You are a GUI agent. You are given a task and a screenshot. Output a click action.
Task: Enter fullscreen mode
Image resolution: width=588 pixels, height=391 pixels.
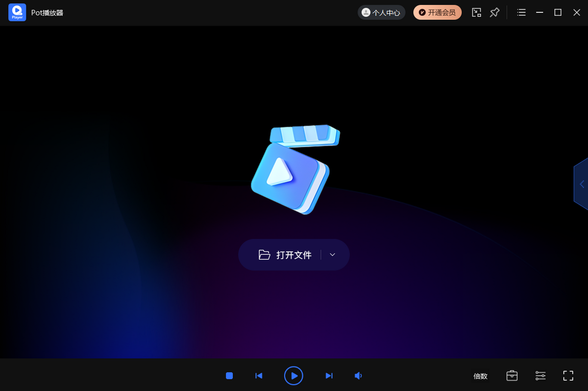[568, 376]
